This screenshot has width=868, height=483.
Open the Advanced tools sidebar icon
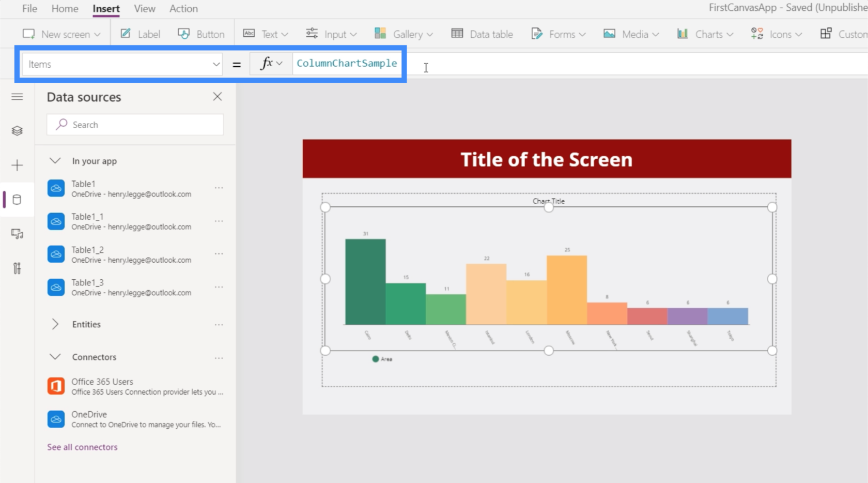[x=17, y=268]
